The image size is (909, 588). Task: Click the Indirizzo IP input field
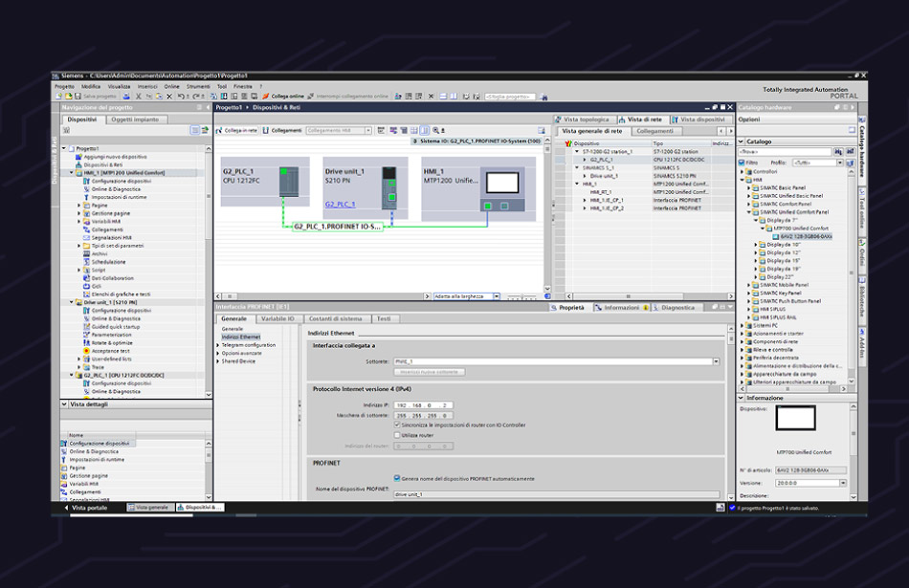coord(424,405)
